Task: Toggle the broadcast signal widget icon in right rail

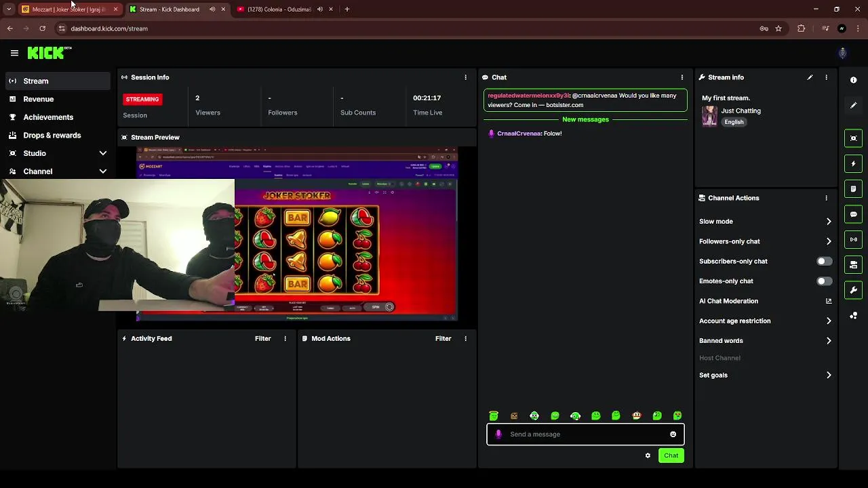Action: (853, 239)
